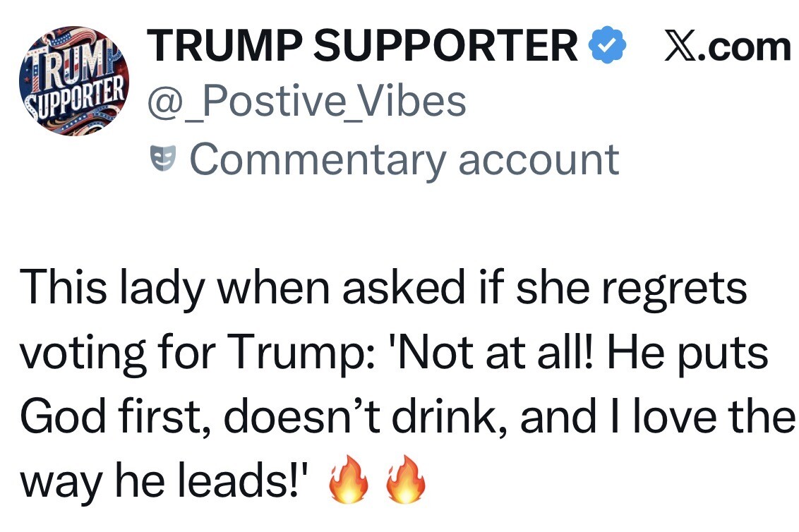The image size is (799, 532).
Task: Click the phrase 'way he leads!'
Action: (x=164, y=481)
